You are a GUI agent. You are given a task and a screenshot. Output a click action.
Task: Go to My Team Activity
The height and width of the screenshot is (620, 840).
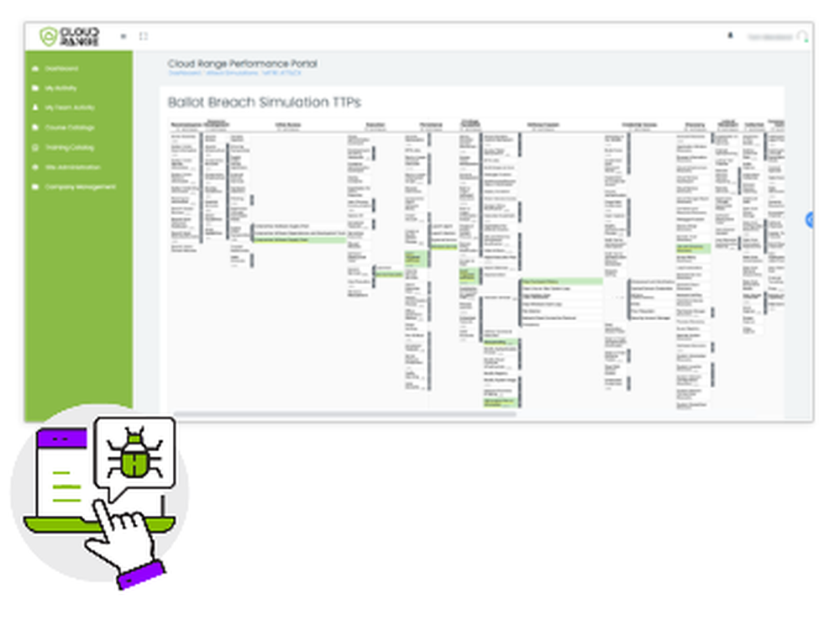pyautogui.click(x=63, y=108)
